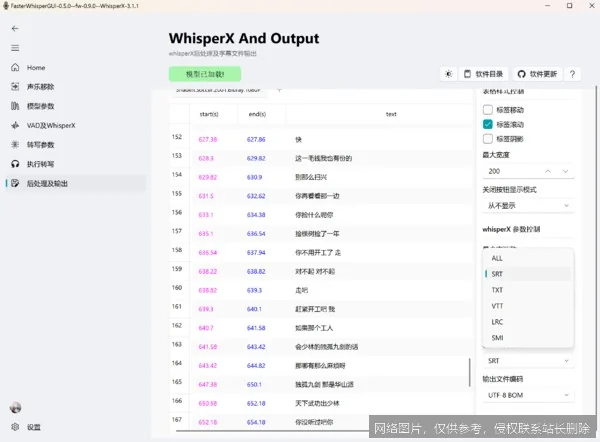Select 后处理及输出 in the sidebar
Image resolution: width=600 pixels, height=442 pixels.
(x=76, y=183)
